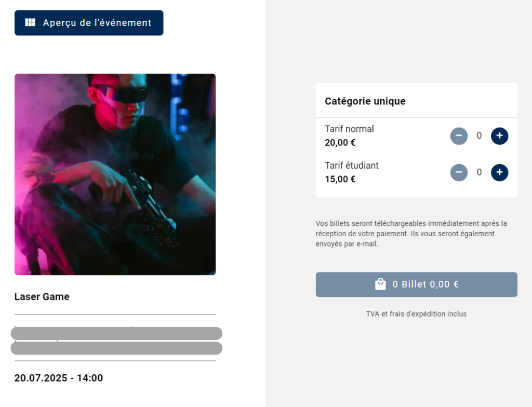Screen dimensions: 532x407
Task: Add one Tarif étudiant ticket
Action: (x=499, y=172)
